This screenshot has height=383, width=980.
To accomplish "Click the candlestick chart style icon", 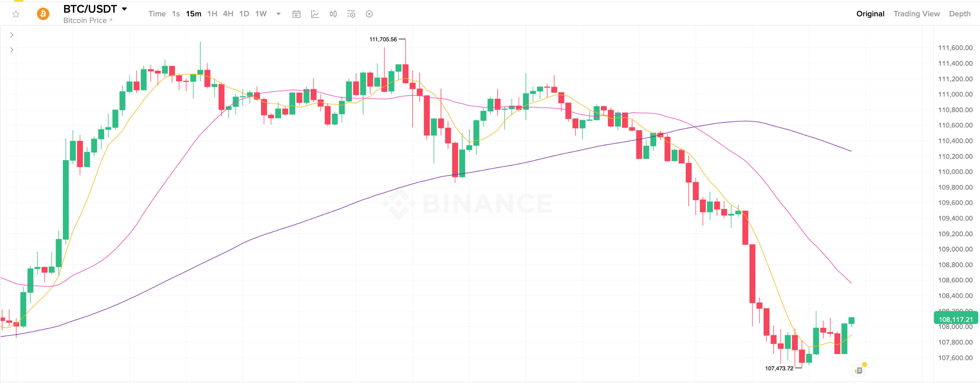I will pos(333,14).
